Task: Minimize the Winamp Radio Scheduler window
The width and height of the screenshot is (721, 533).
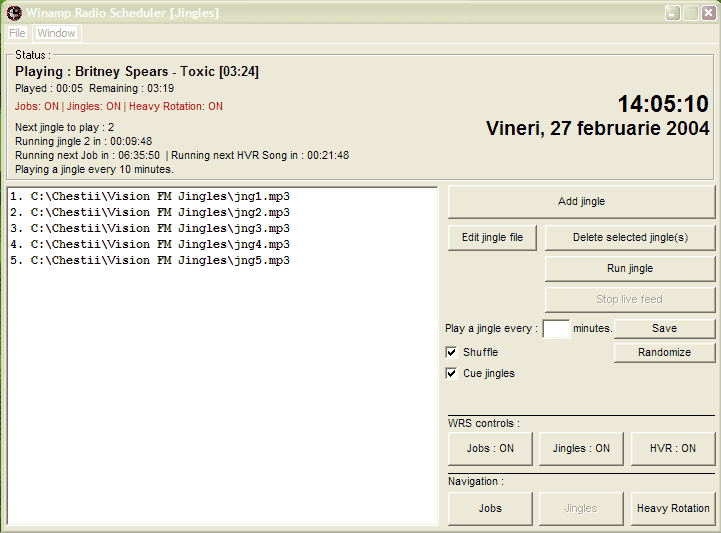Action: [673, 13]
